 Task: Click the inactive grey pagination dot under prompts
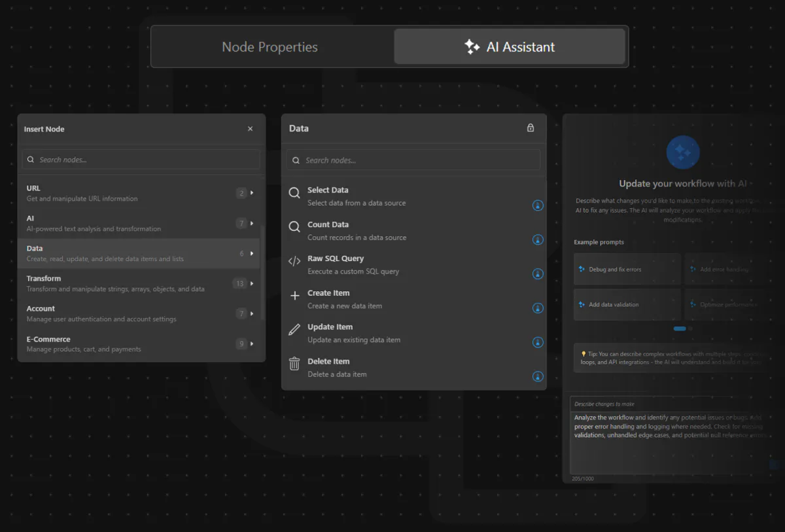pos(690,328)
